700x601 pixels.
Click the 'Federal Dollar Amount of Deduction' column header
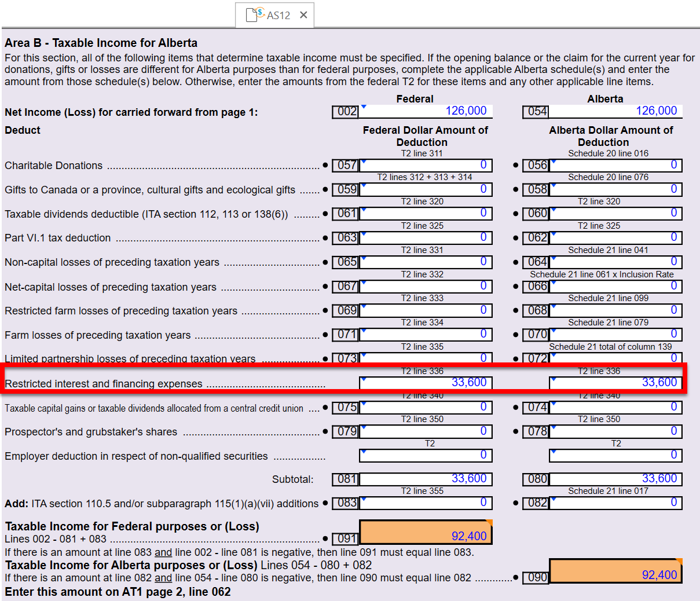pyautogui.click(x=425, y=136)
